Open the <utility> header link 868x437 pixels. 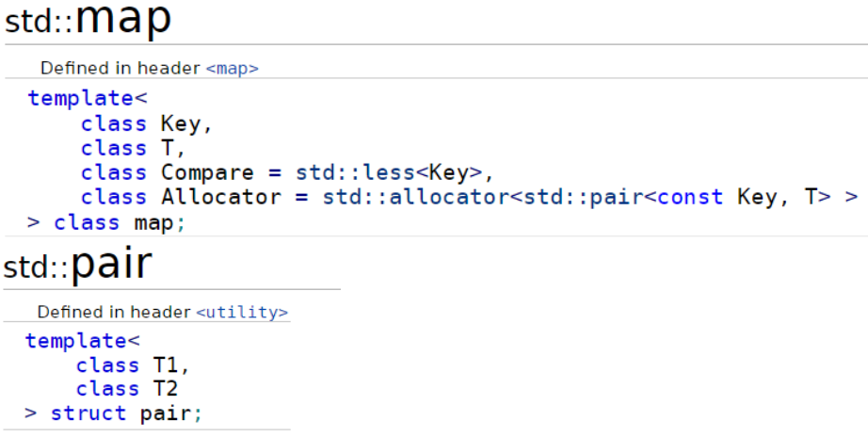point(242,312)
